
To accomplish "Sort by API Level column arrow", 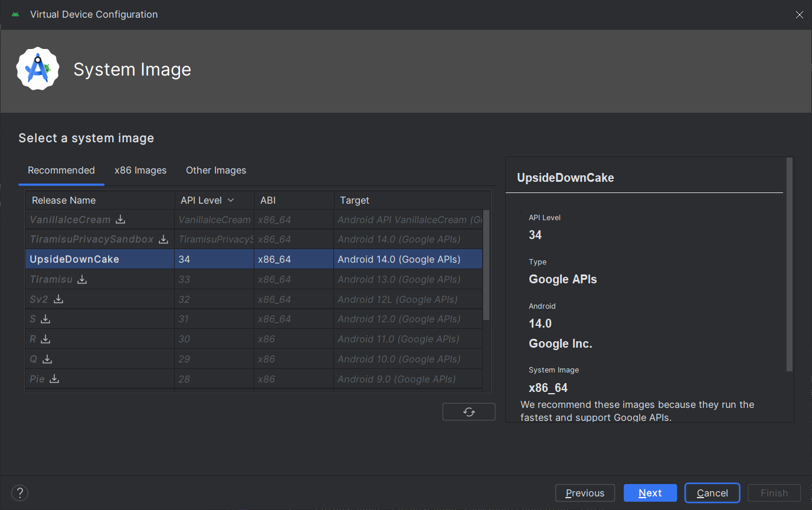I will pyautogui.click(x=231, y=201).
